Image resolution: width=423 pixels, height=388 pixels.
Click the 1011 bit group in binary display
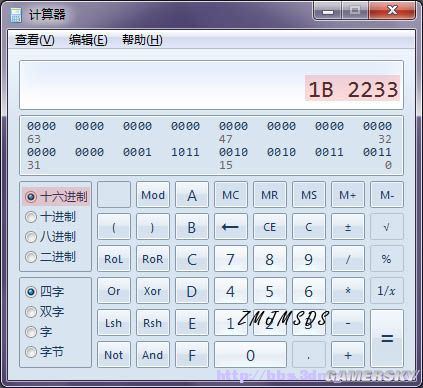point(185,152)
